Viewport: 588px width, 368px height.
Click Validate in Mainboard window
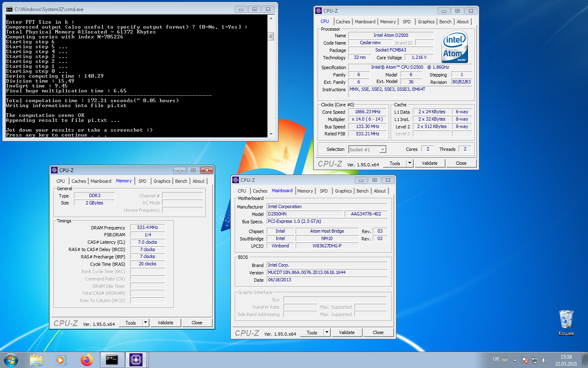347,332
